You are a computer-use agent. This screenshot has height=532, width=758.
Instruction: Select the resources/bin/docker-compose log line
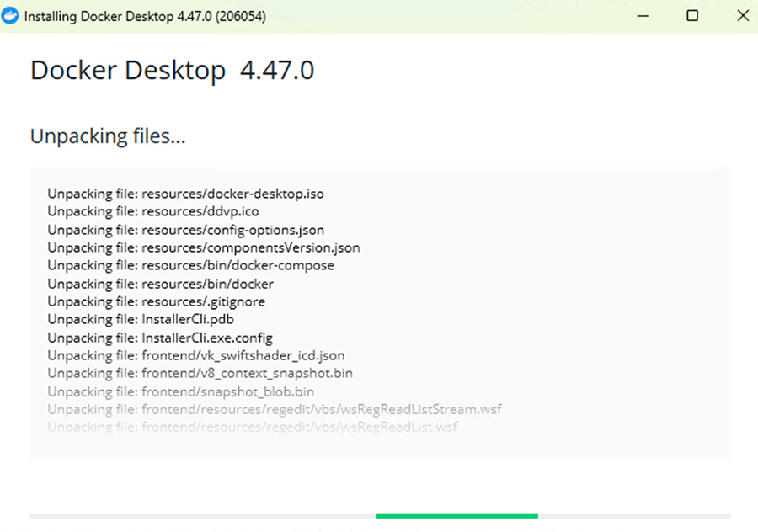(190, 265)
